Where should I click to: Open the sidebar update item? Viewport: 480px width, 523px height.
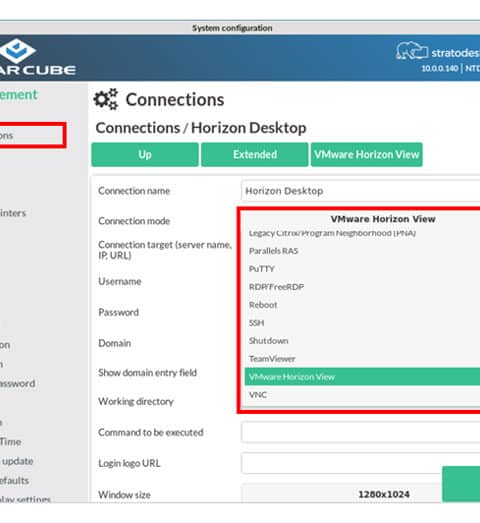tap(17, 461)
